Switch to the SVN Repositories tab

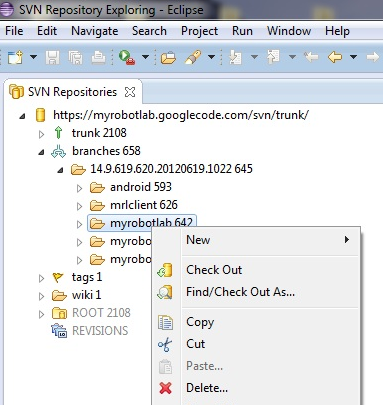[x=72, y=92]
